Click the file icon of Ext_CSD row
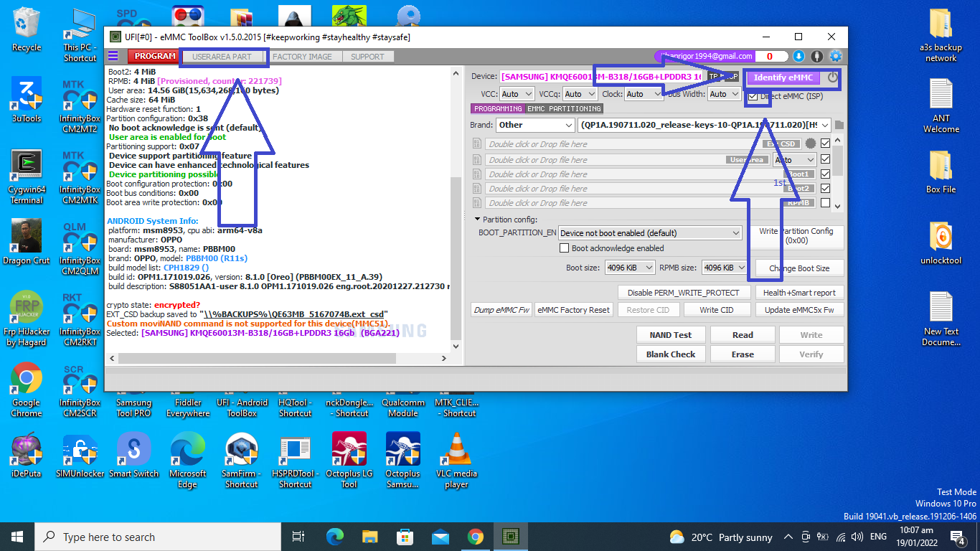 [476, 143]
